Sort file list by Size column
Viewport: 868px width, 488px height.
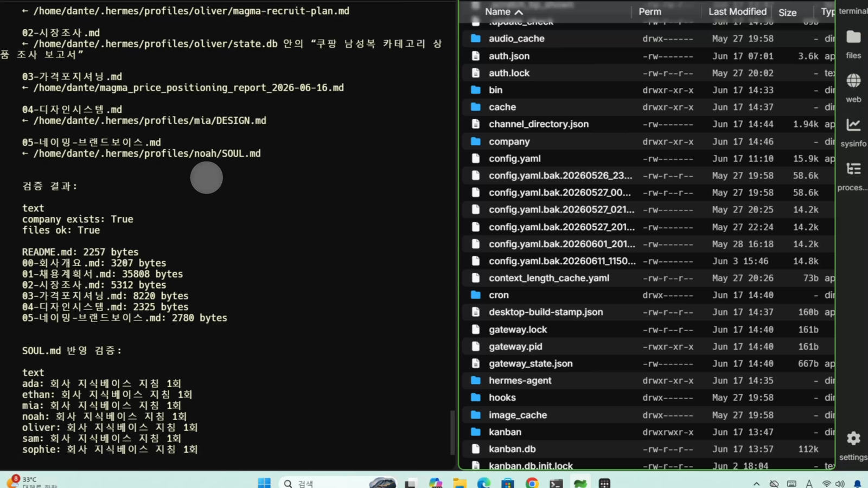pyautogui.click(x=787, y=12)
